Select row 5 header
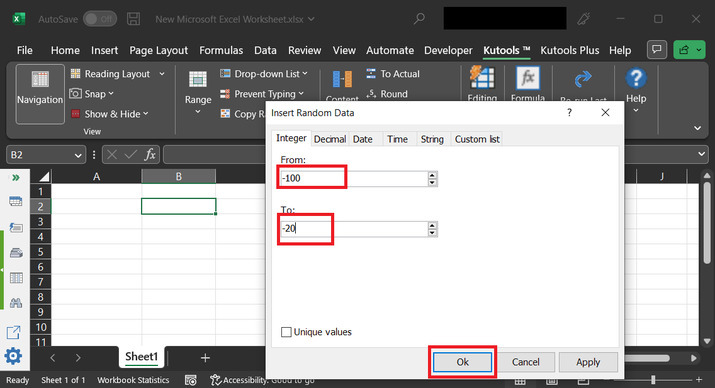Viewport: 715px width, 388px height. click(41, 252)
